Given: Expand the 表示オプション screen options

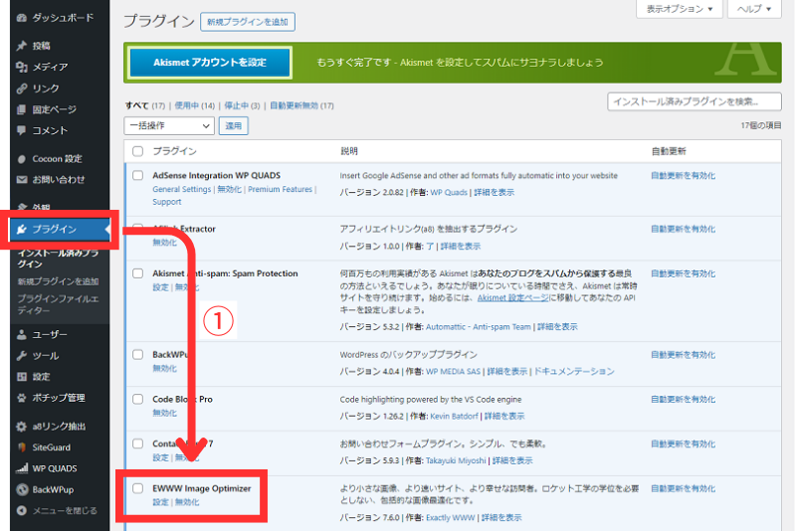Looking at the screenshot, I should click(679, 9).
